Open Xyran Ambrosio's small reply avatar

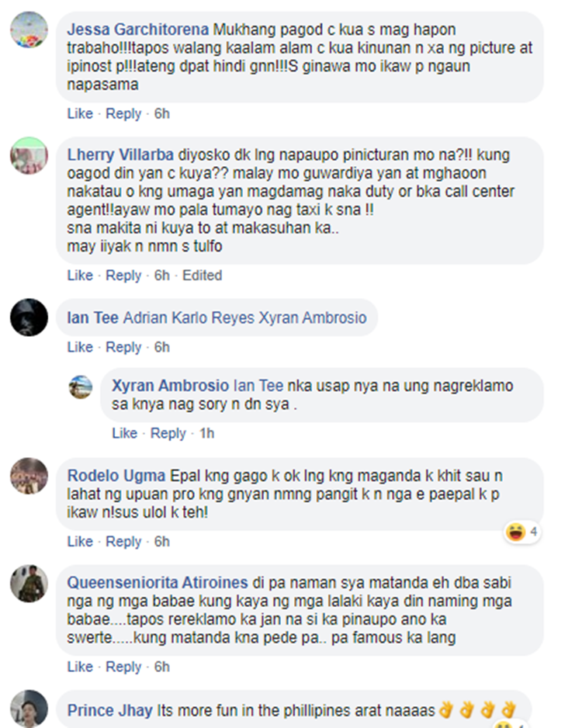pos(81,387)
